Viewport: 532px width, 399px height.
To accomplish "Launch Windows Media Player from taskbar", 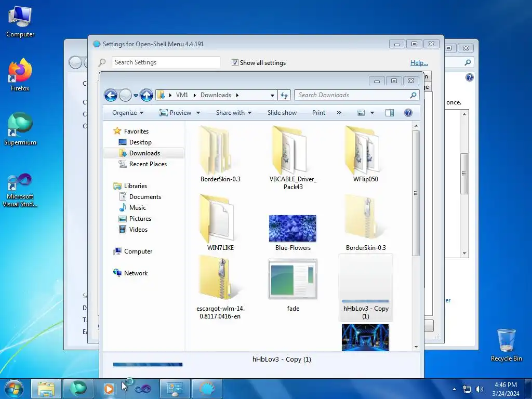I will [108, 389].
